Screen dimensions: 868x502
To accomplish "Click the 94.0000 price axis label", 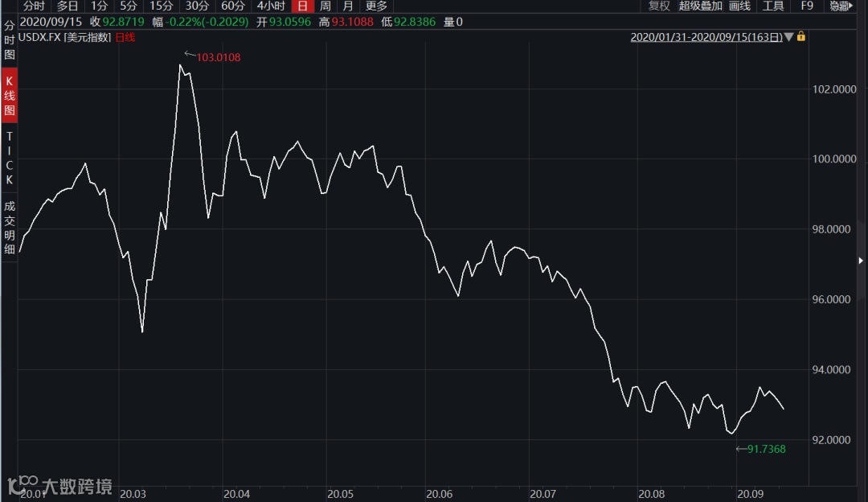I will click(832, 369).
